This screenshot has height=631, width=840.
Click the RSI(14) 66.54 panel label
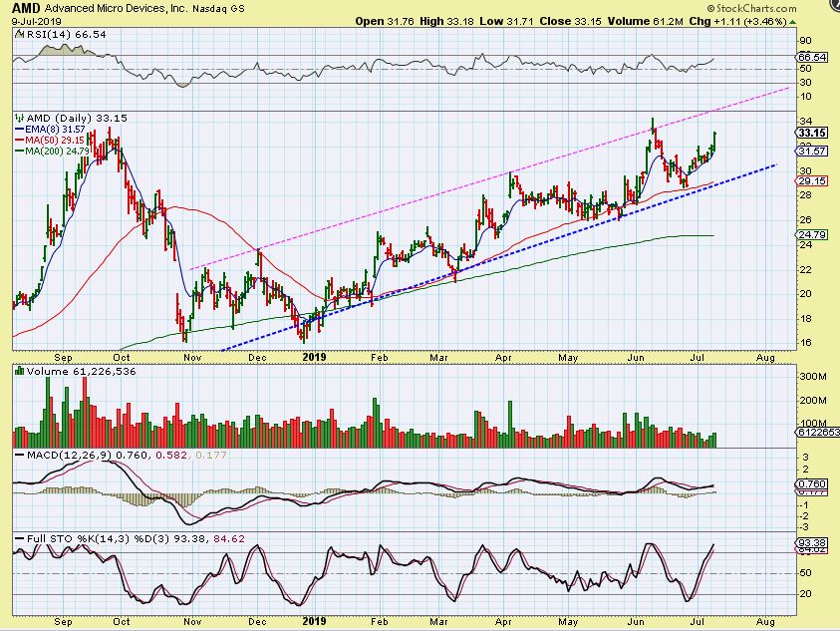coord(66,34)
